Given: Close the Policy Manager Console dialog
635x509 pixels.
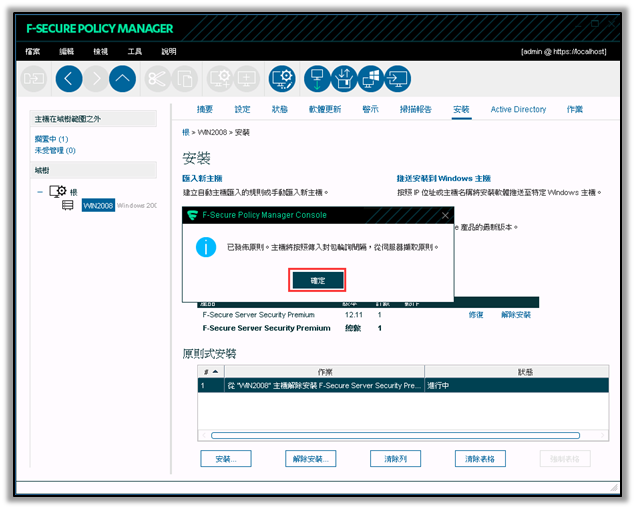Looking at the screenshot, I should (445, 215).
